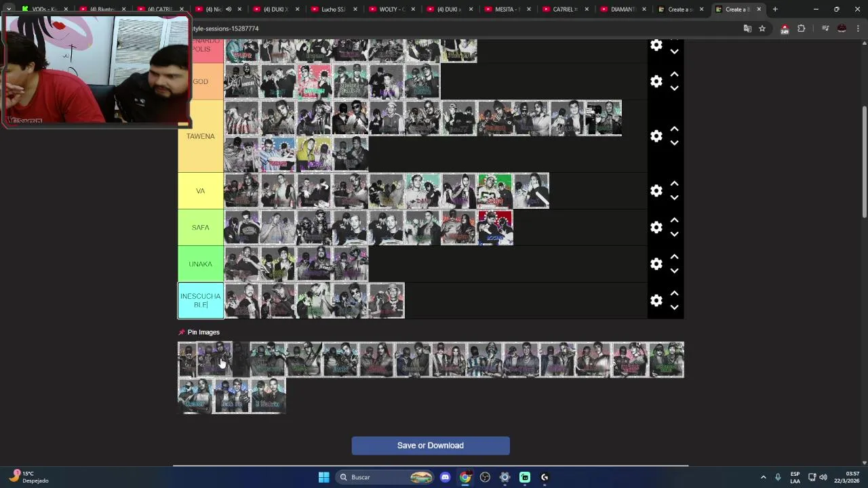Switch to the Lucho SSJ browser tab
Viewport: 868px width, 488px height.
(x=333, y=9)
